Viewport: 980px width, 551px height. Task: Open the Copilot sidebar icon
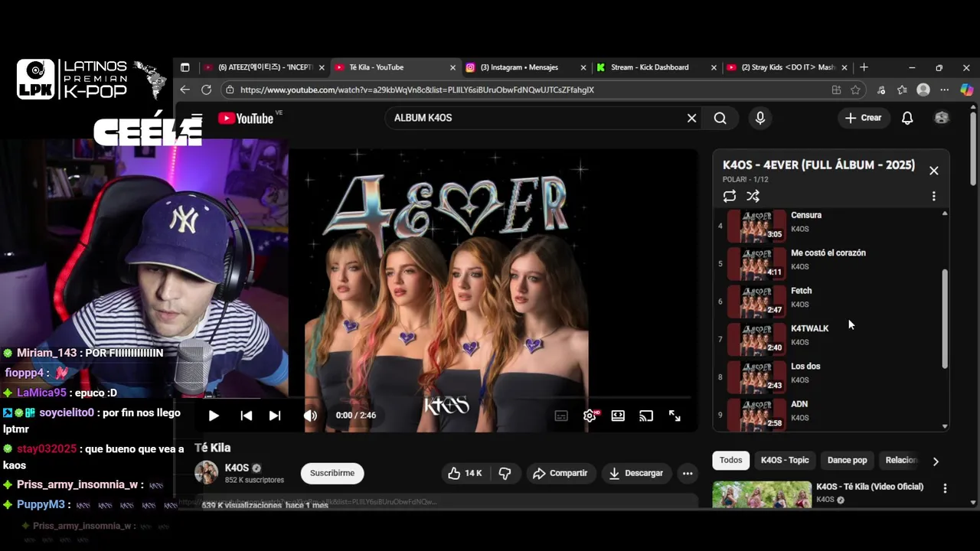[x=966, y=90]
